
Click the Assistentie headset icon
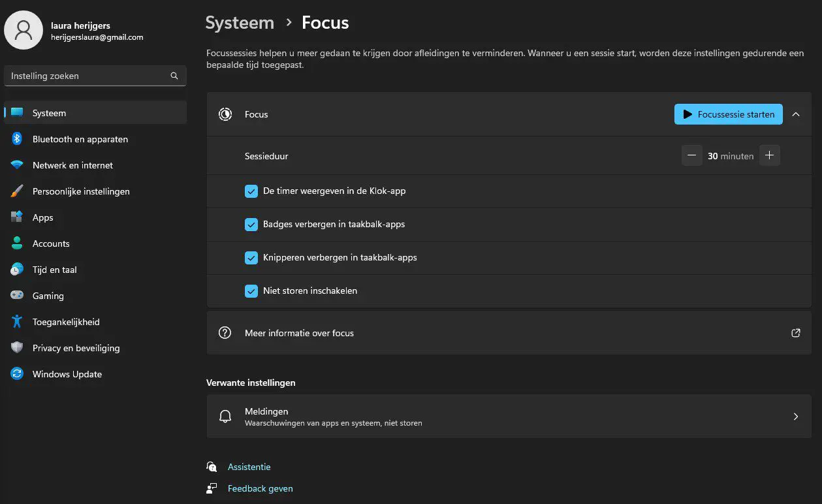click(212, 467)
